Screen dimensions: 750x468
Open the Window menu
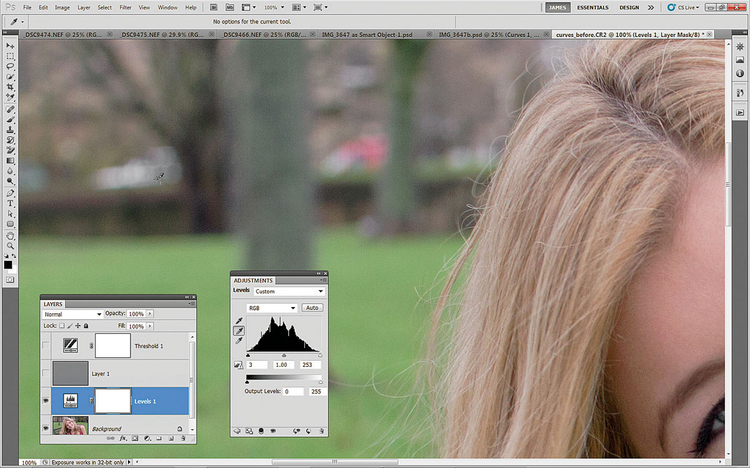167,8
